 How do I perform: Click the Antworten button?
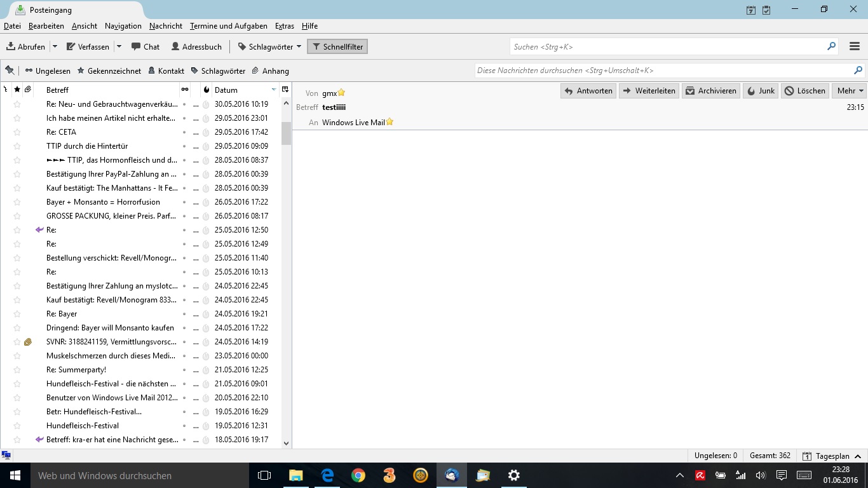pos(588,91)
